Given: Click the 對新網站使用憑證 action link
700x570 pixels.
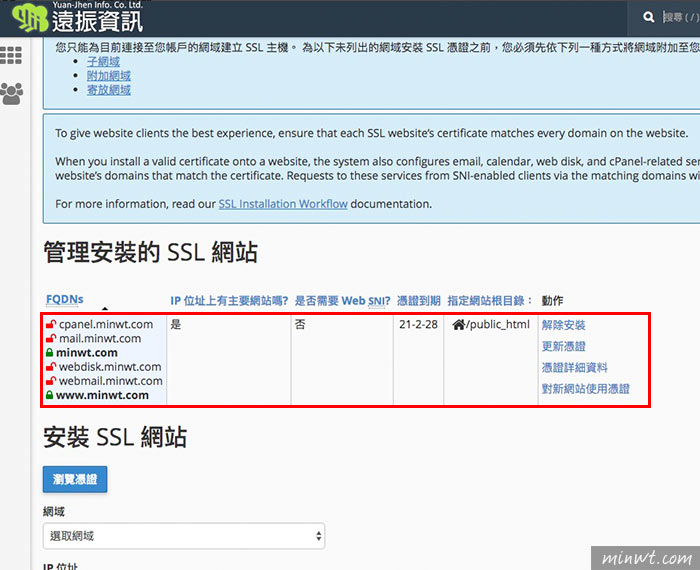Looking at the screenshot, I should click(586, 389).
